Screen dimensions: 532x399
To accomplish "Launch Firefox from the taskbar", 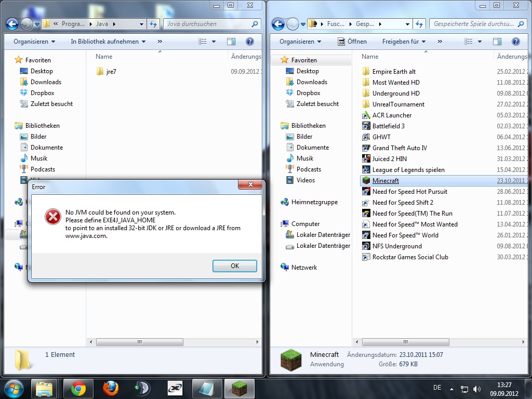I will coord(110,388).
